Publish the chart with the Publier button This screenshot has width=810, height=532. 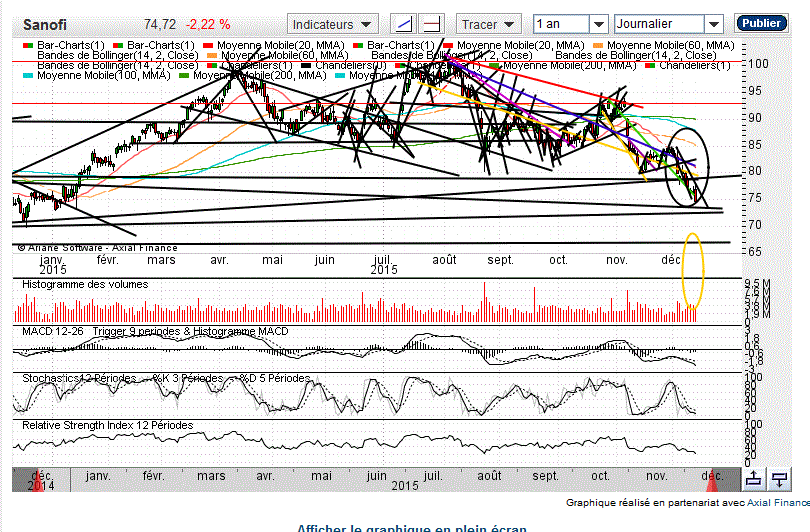pos(761,23)
